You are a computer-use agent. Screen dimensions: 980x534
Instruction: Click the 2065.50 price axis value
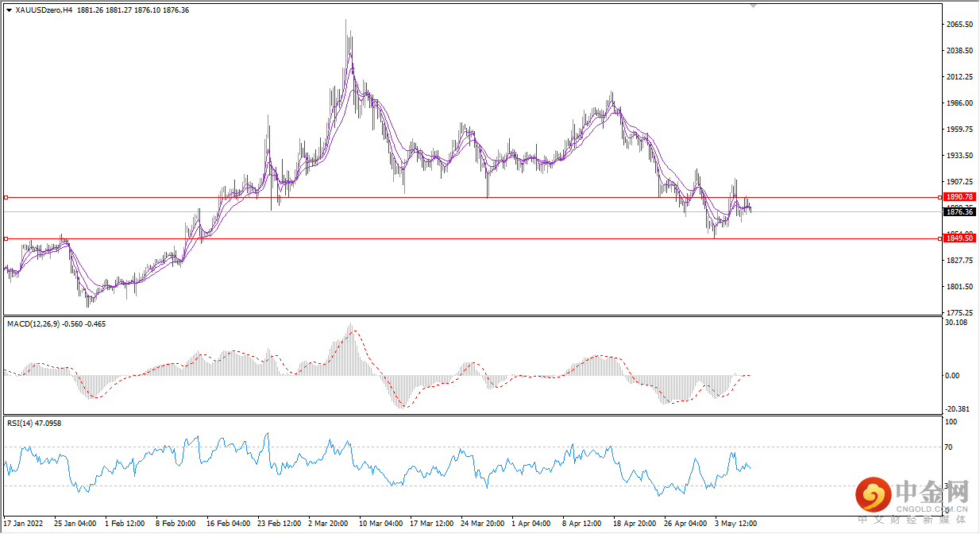[x=960, y=25]
